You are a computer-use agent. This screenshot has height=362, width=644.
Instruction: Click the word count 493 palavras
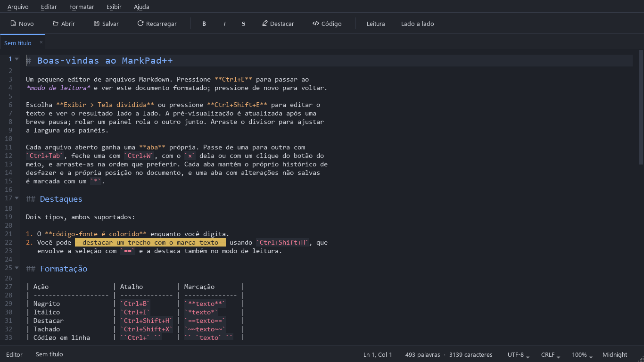tap(422, 354)
